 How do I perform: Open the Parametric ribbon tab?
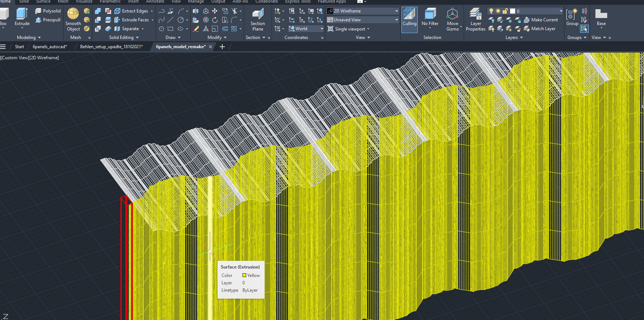pos(110,1)
